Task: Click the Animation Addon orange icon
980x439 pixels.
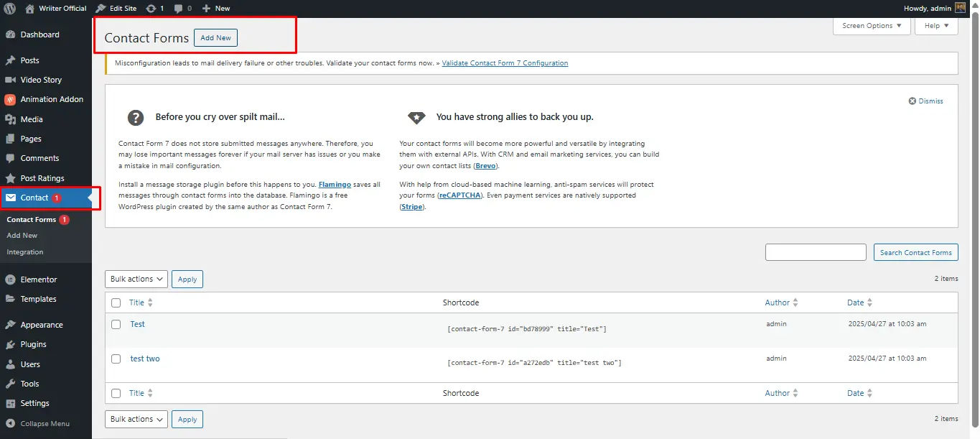Action: pyautogui.click(x=10, y=100)
